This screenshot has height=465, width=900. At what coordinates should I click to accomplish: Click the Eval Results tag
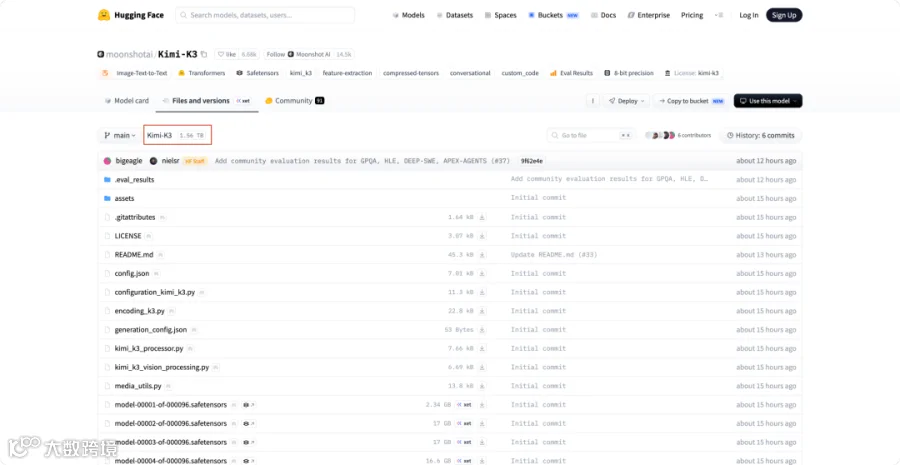tap(572, 73)
